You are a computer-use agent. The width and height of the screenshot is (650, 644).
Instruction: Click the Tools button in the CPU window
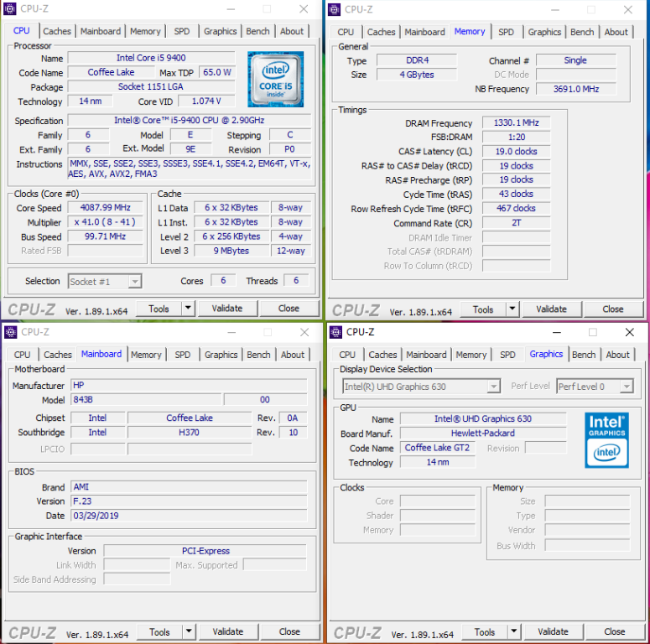[x=159, y=309]
